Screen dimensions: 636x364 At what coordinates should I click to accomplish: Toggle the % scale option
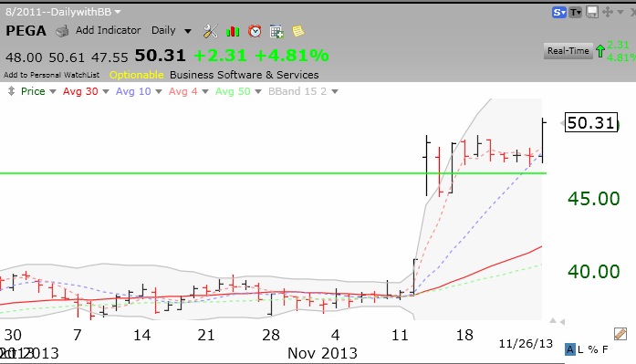tap(592, 349)
